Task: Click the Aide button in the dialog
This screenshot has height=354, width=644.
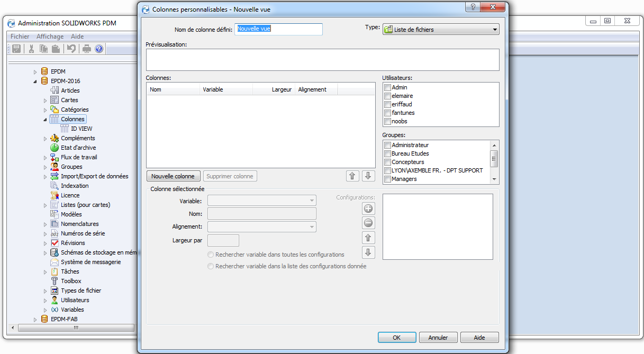Action: pos(479,338)
